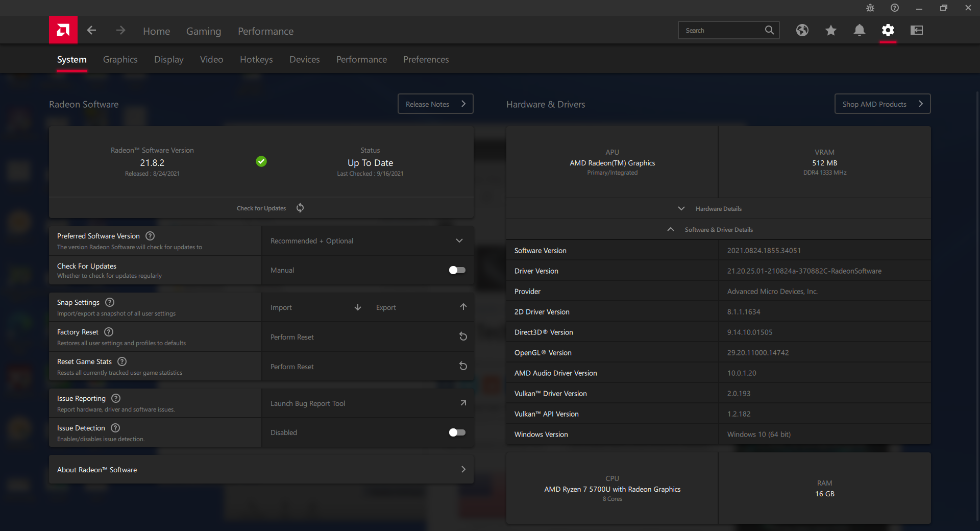Click the Radeon Software Version 21.8.2 text

pyautogui.click(x=152, y=163)
